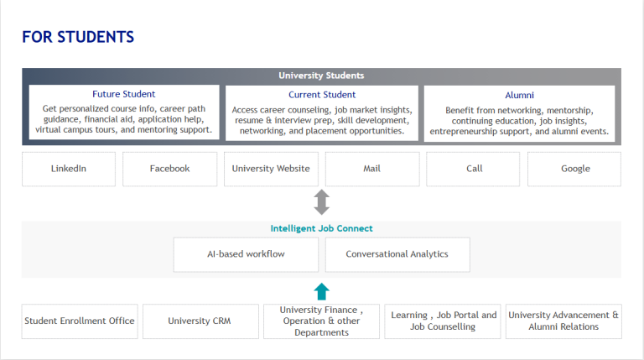Click the Intelligent Job Connect heading
This screenshot has height=360, width=644.
pyautogui.click(x=322, y=228)
